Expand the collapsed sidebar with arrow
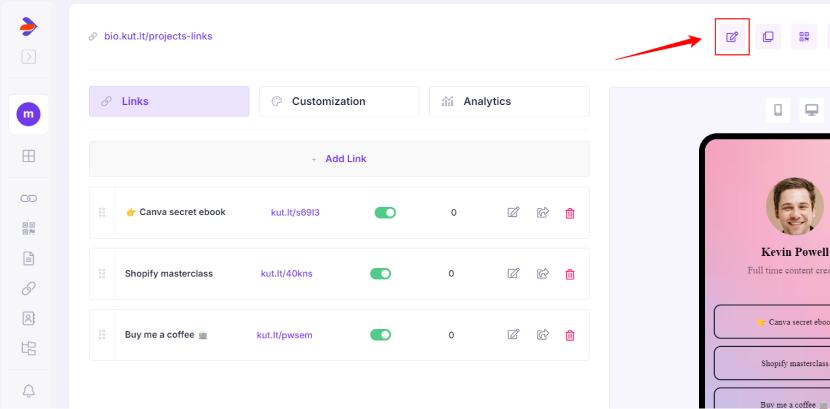The width and height of the screenshot is (830, 409). coord(28,57)
